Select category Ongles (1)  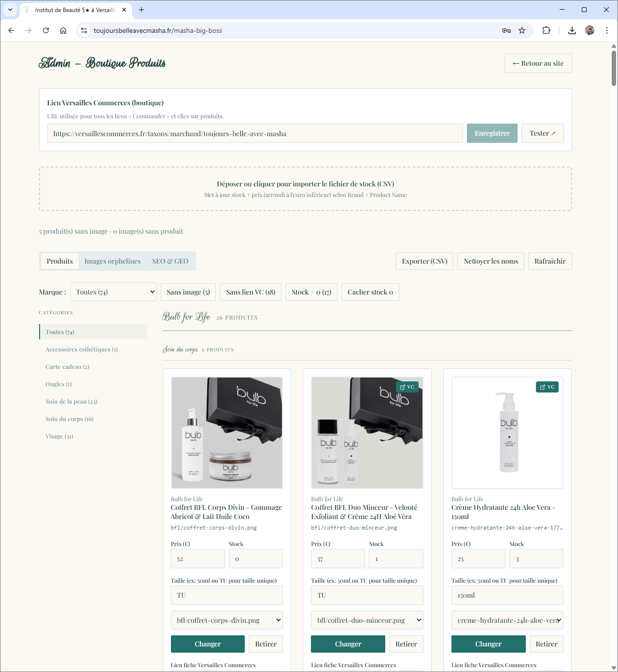tap(93, 384)
